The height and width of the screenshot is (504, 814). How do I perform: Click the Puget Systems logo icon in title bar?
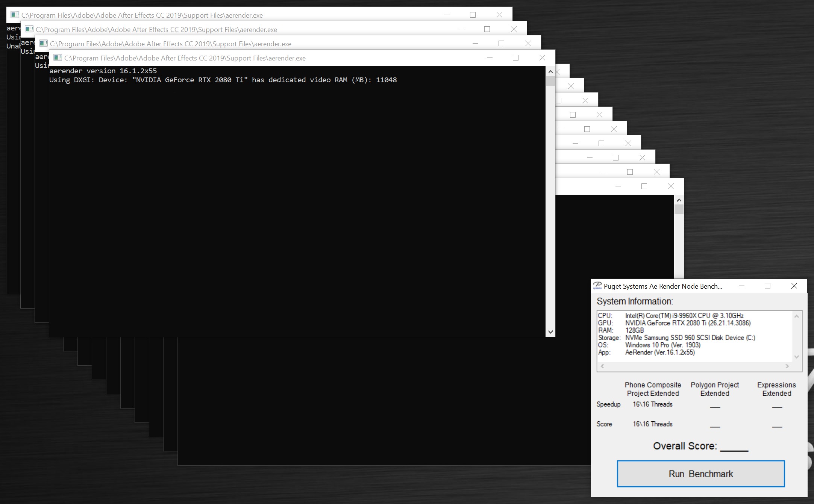597,286
